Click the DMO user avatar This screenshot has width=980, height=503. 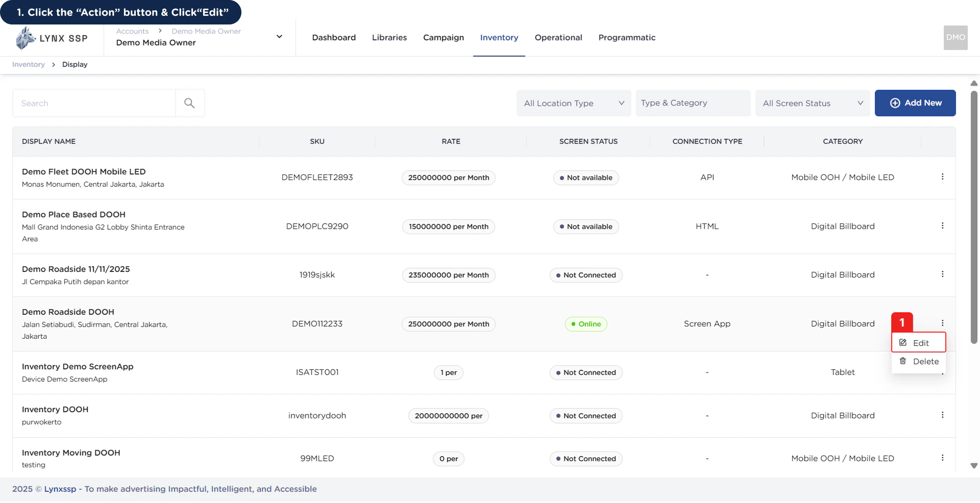coord(955,38)
